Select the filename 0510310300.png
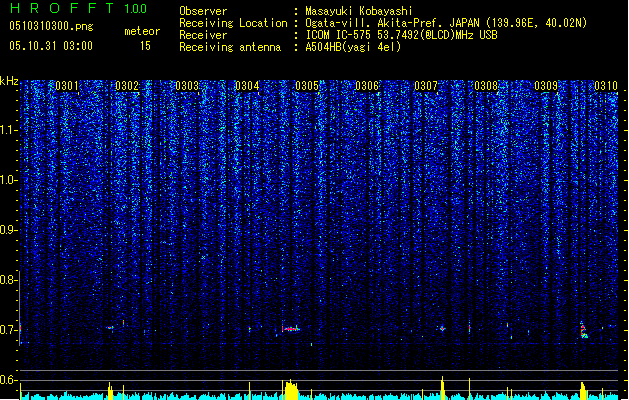 [51, 26]
